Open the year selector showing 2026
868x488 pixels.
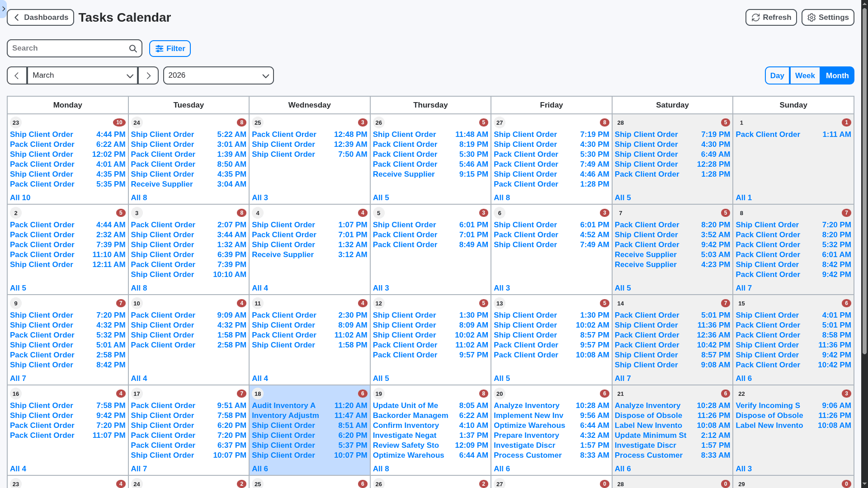click(x=218, y=75)
